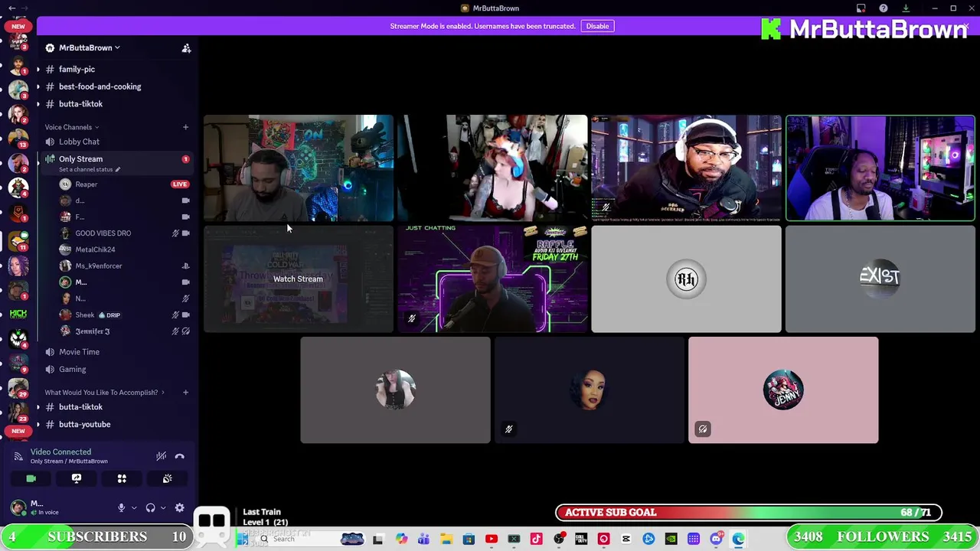Select the Jenny avatar pink tile
980x551 pixels.
click(x=783, y=390)
